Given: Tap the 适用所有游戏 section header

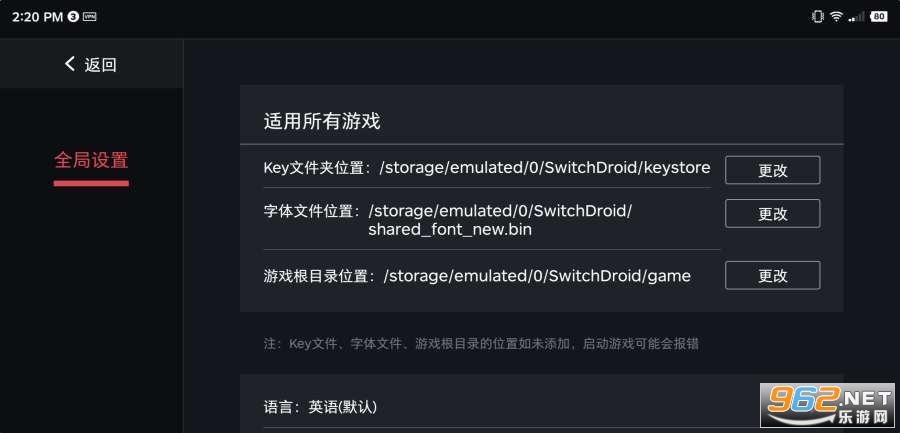Looking at the screenshot, I should (x=322, y=122).
